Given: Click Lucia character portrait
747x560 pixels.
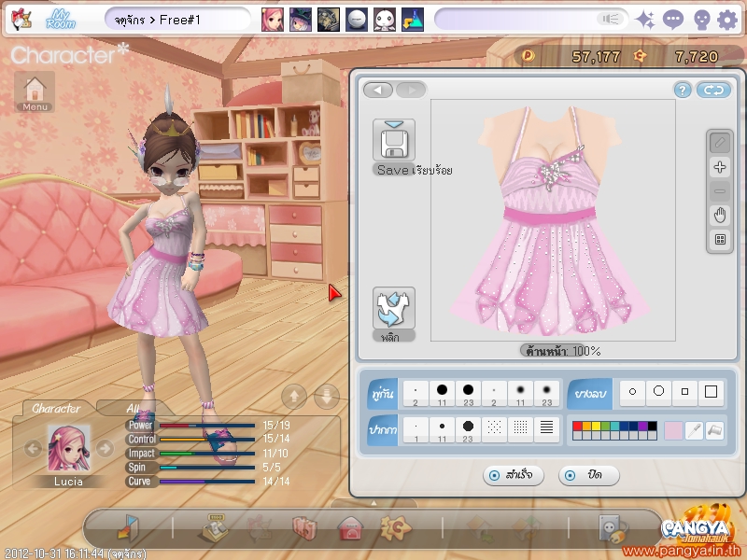Looking at the screenshot, I should [68, 448].
